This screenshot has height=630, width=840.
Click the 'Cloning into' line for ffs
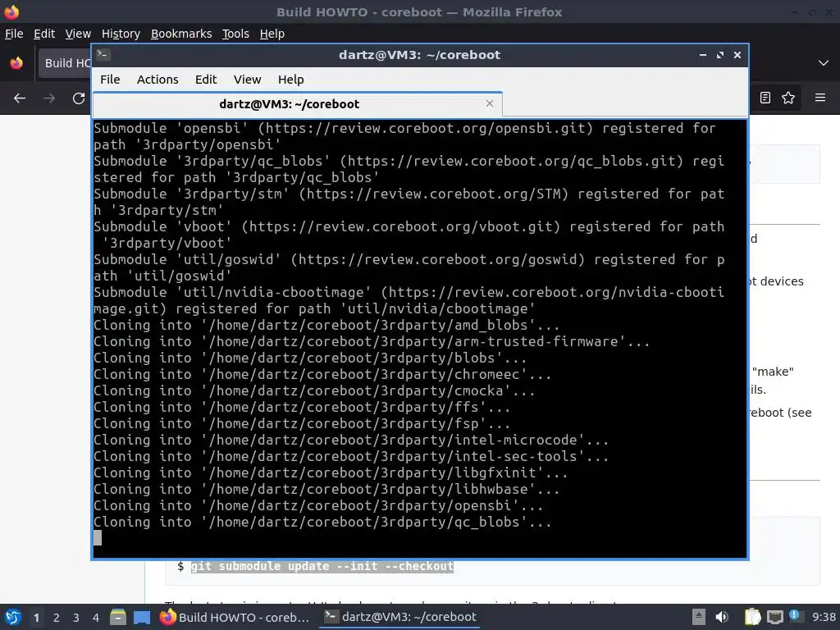[x=302, y=407]
